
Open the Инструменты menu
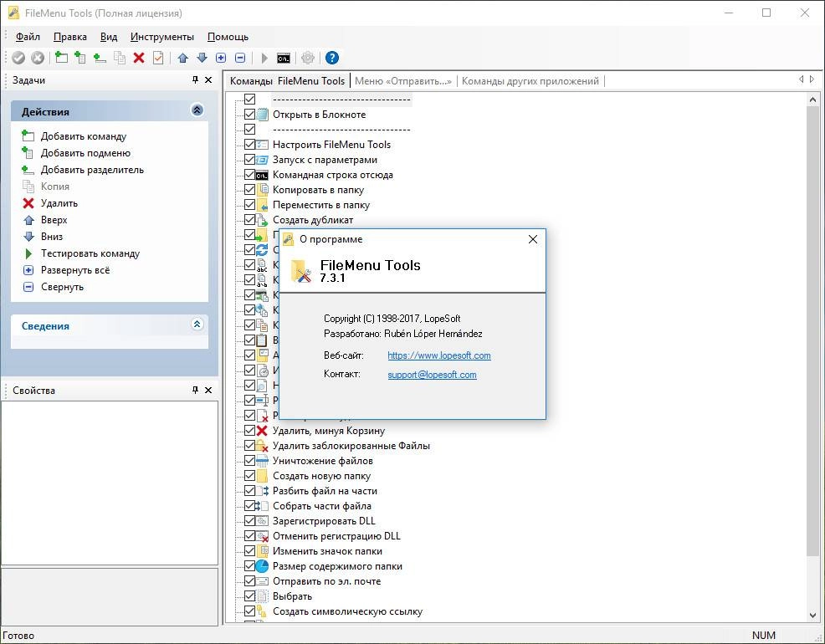[x=162, y=37]
